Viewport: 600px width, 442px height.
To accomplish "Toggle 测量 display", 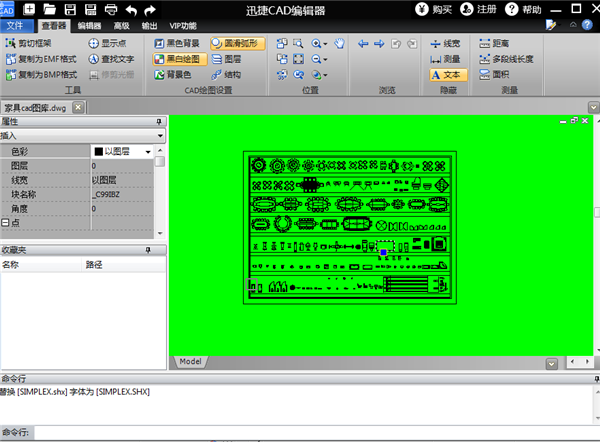I will point(445,59).
